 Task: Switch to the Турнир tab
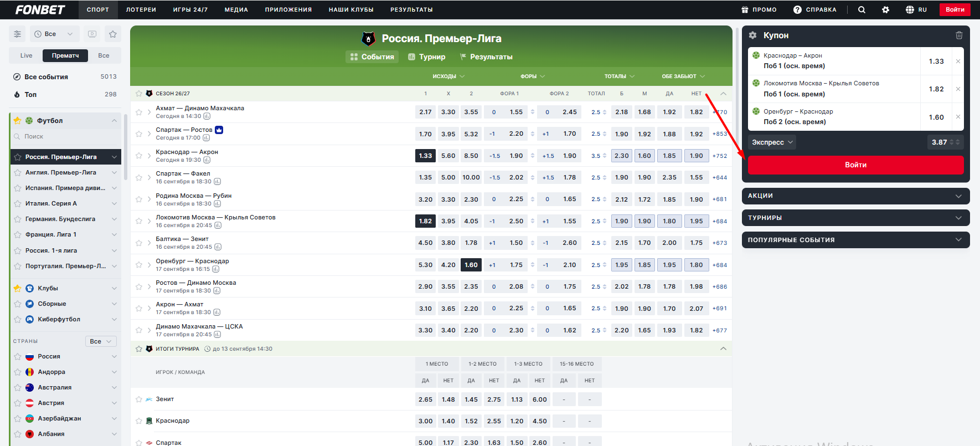[x=426, y=57]
